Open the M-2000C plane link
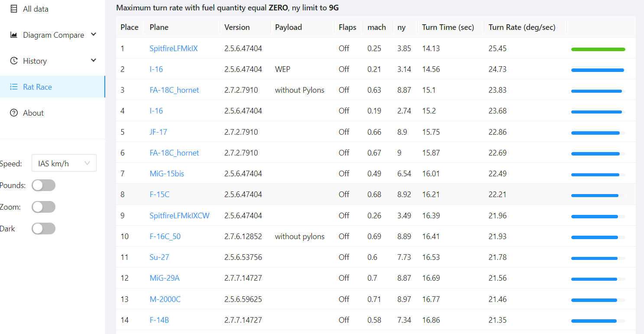Screen dimensions: 644x334 [x=165, y=299]
